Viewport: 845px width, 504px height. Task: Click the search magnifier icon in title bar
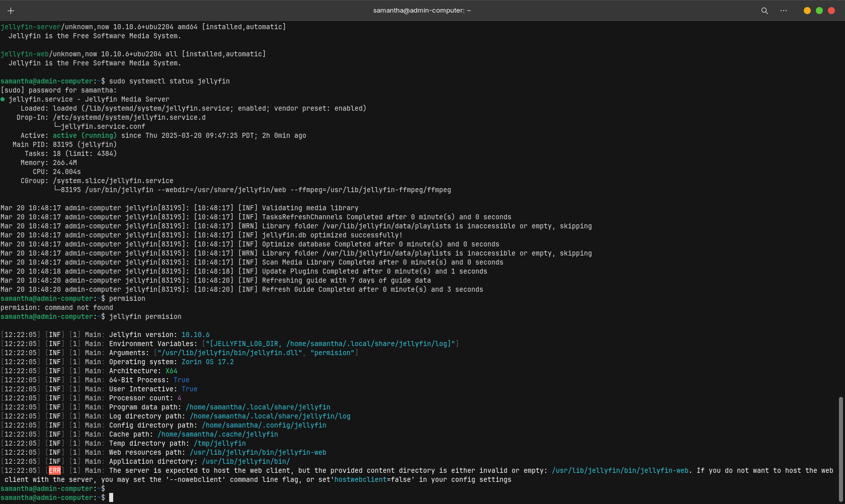764,11
